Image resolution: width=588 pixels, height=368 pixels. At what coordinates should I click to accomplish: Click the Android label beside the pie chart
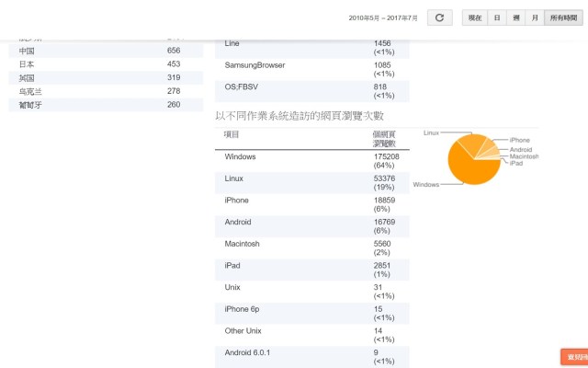point(521,149)
